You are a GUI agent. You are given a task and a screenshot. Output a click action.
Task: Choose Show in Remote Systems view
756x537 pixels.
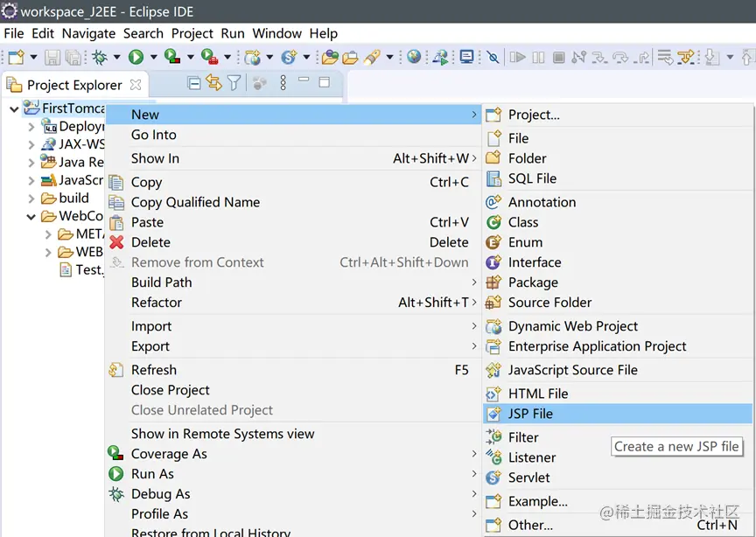(x=293, y=433)
